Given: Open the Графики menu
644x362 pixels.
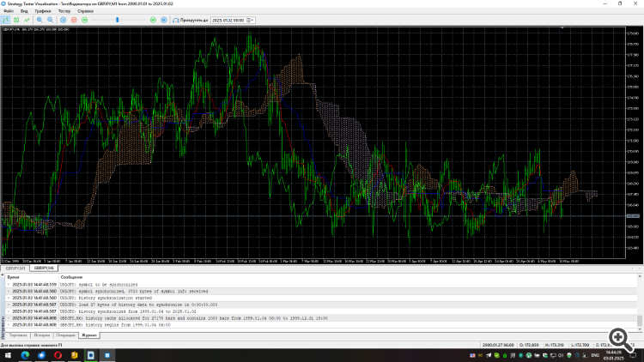Looking at the screenshot, I should (43, 11).
